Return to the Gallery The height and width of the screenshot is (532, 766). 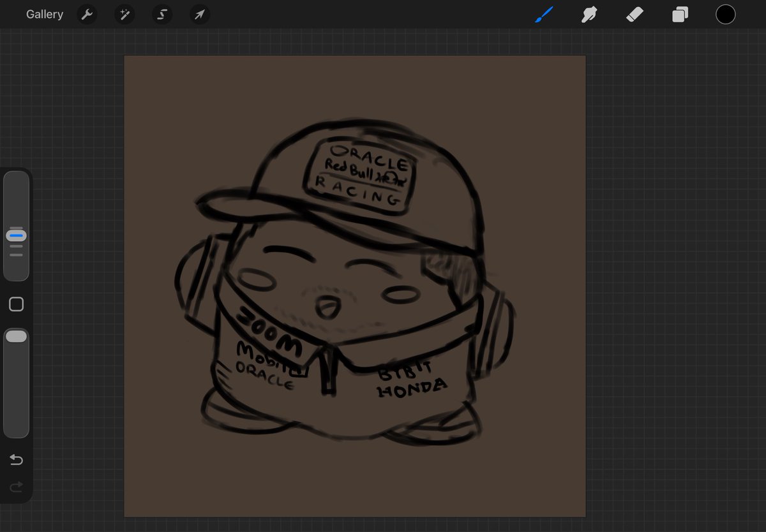point(45,14)
